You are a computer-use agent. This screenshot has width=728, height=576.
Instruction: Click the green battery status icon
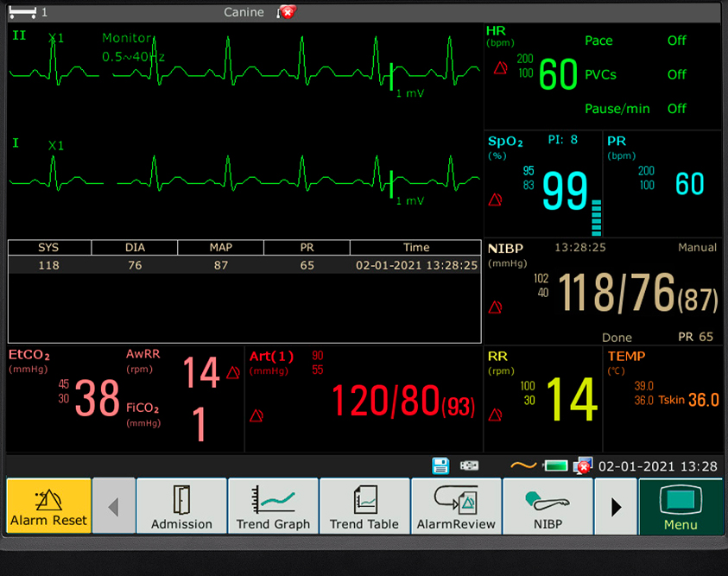[x=556, y=465]
